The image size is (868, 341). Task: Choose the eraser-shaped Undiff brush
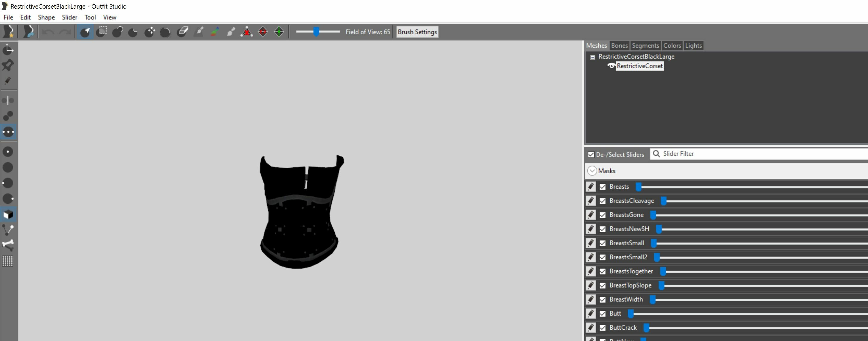tap(182, 32)
